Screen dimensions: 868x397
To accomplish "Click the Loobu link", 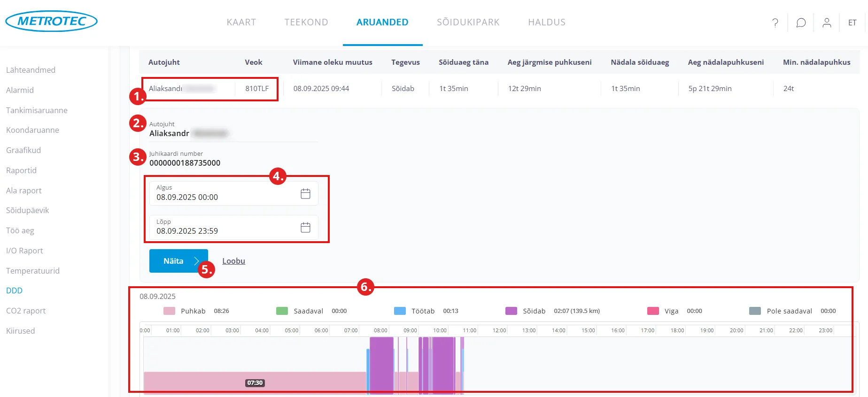I will point(233,261).
